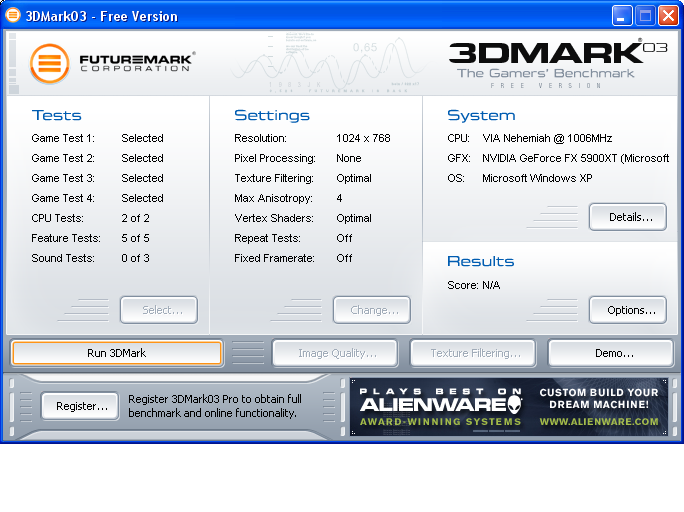Click the 'VIA Nehemiah @ 1006MHz' CPU text
Screen dimensions: 684x512
pos(547,138)
